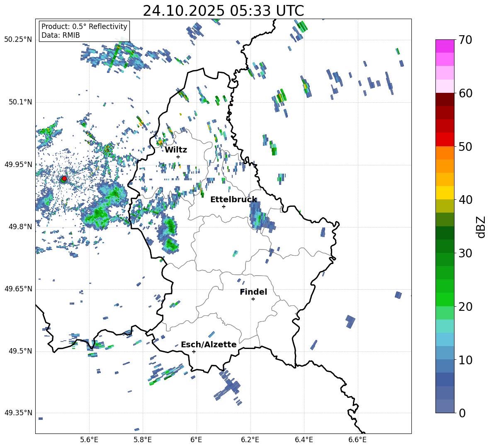The height and width of the screenshot is (448, 491).
Task: Click the 24.10.2025 05:33 UTC title
Action: point(223,11)
